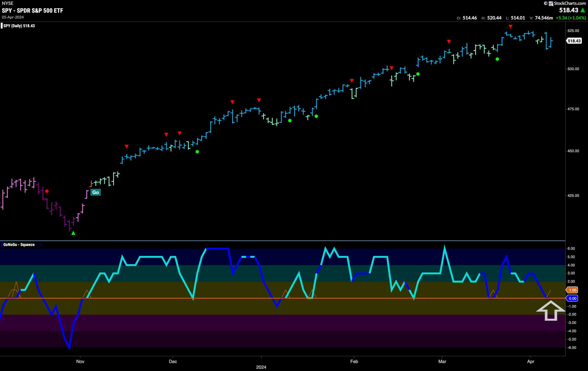Click the 'Mar' time axis label
This screenshot has width=588, height=371.
(442, 362)
